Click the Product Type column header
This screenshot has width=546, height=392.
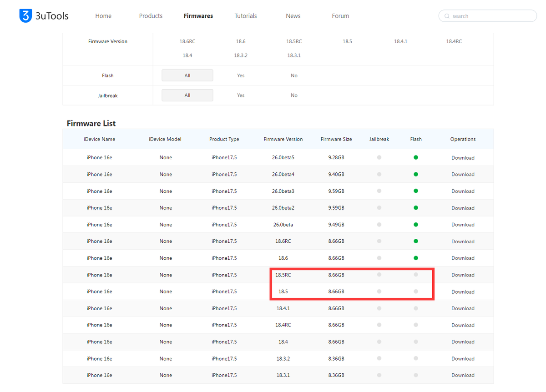coord(224,139)
